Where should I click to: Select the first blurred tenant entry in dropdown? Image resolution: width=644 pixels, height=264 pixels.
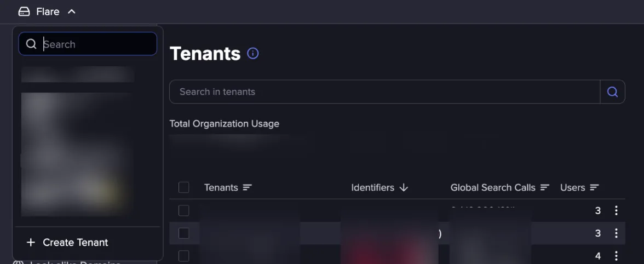pos(78,74)
